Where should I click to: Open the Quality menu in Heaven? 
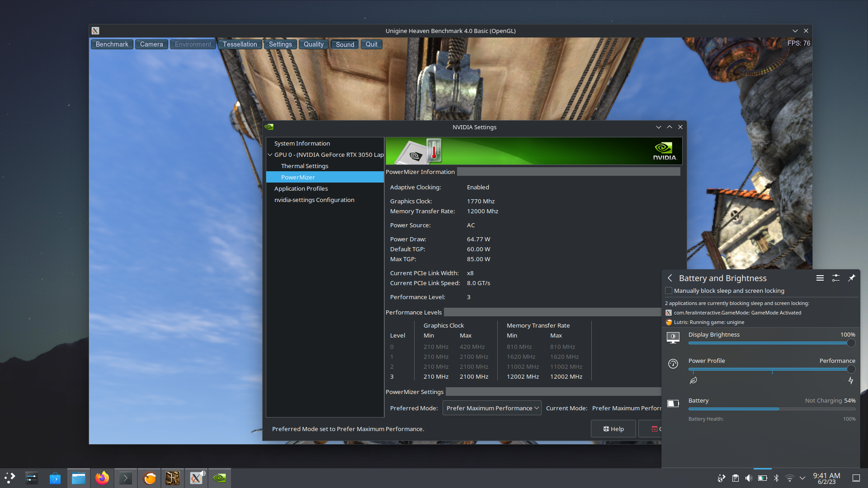point(313,44)
